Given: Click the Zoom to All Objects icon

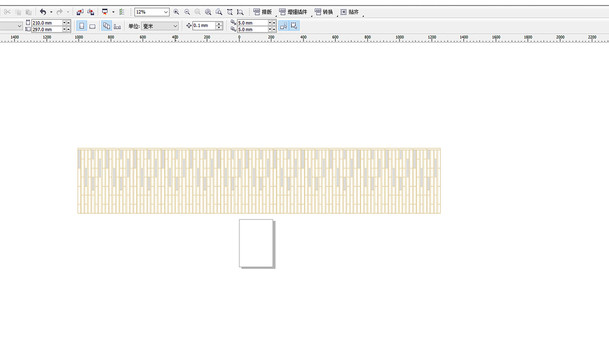Looking at the screenshot, I should pos(208,12).
